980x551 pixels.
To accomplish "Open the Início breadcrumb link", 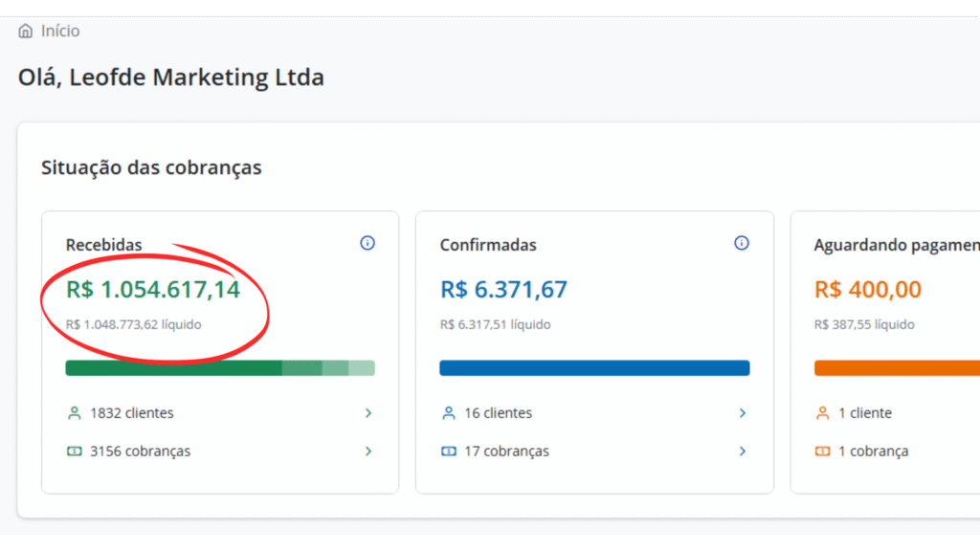I will point(60,32).
